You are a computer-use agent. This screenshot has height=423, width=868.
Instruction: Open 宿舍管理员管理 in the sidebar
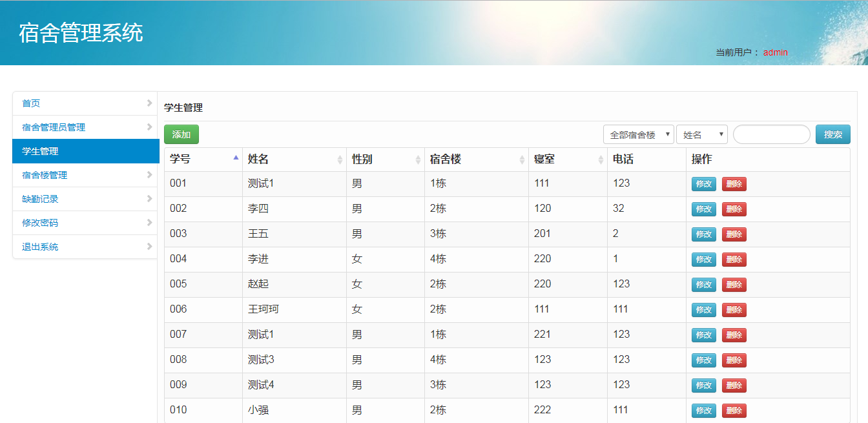click(54, 127)
